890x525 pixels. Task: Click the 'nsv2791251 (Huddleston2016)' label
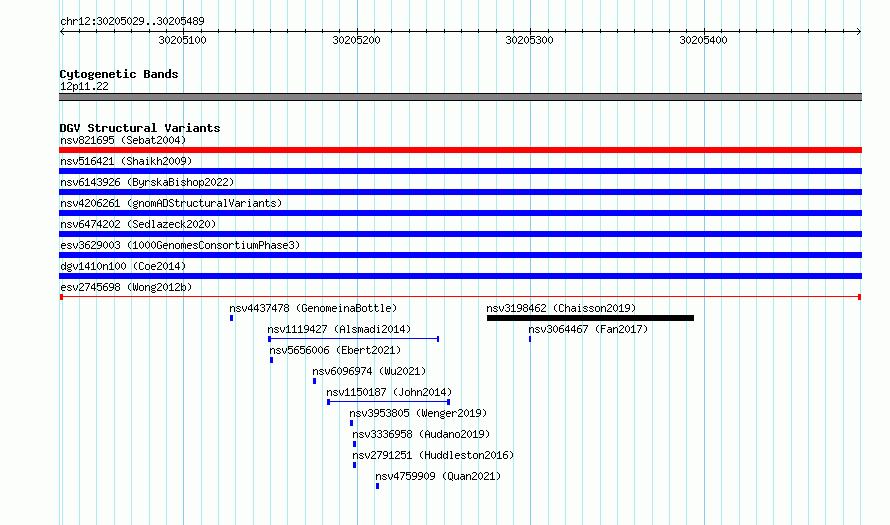tap(433, 455)
